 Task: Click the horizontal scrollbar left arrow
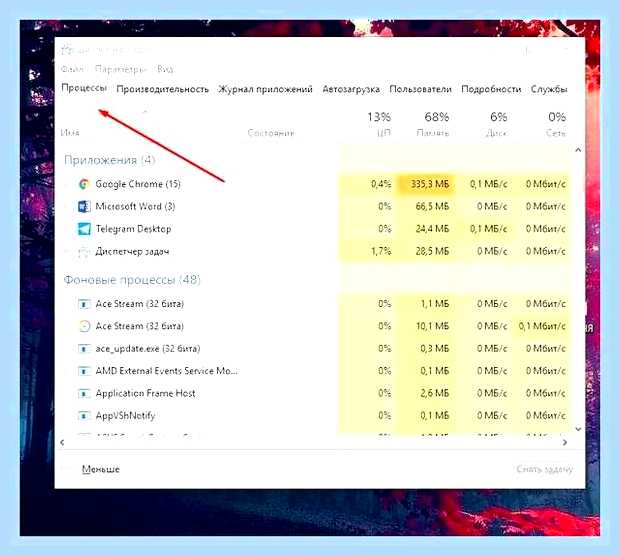[x=62, y=443]
